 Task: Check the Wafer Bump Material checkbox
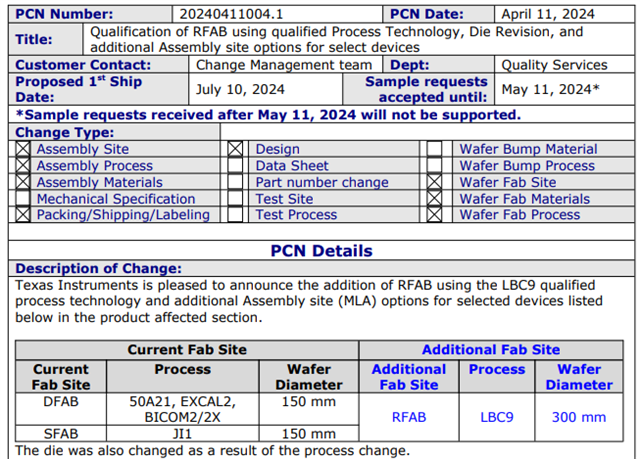point(434,149)
